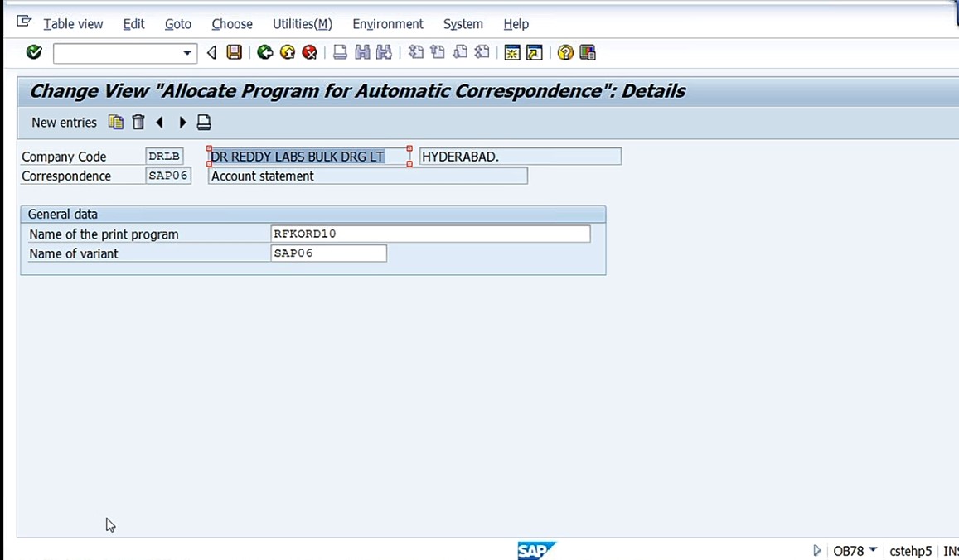Open the Environment menu
Viewport: 959px width, 560px height.
388,24
